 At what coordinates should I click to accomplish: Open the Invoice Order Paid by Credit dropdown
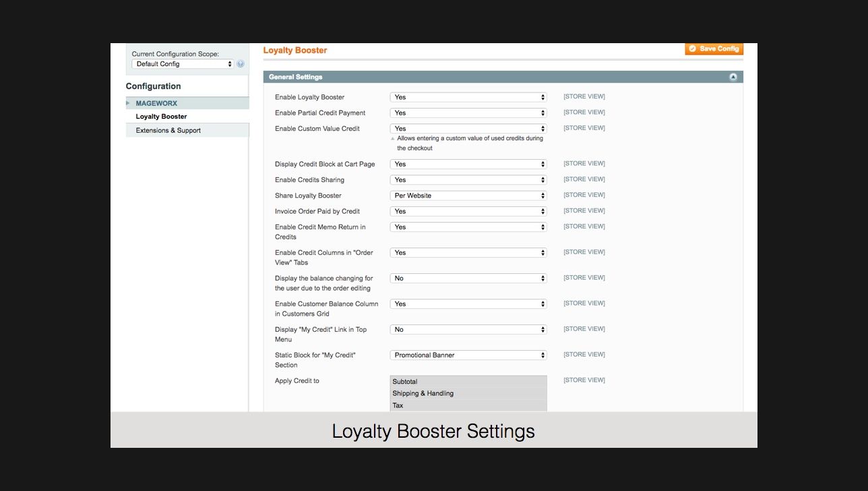(x=468, y=211)
